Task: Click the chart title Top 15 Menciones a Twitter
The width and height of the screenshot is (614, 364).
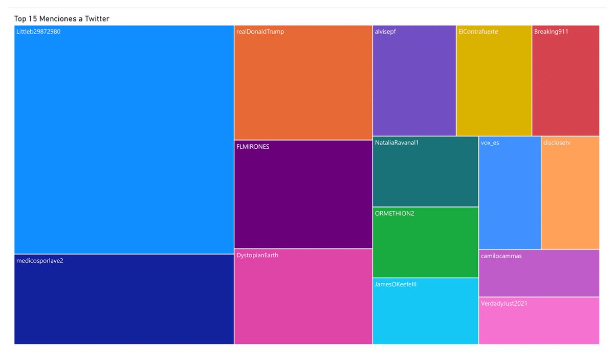Action: [x=62, y=19]
